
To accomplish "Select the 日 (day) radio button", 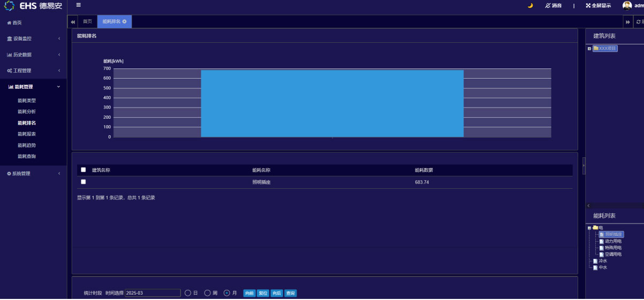I will (188, 293).
